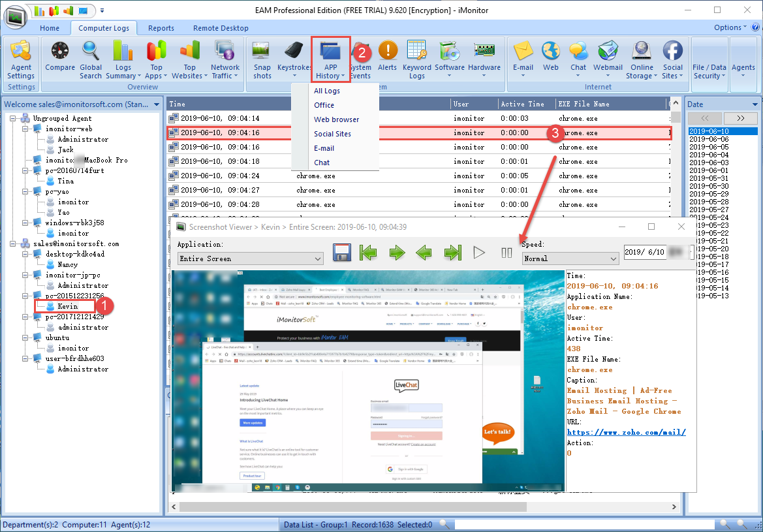The height and width of the screenshot is (532, 763).
Task: Open the Welcome account dropdown arrow
Action: click(x=156, y=104)
